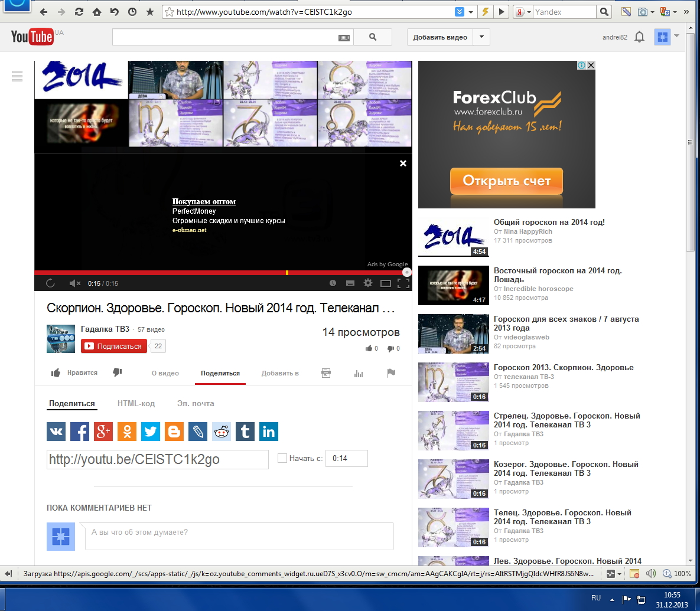Share on LiveJournal pencil icon
The width and height of the screenshot is (700, 611).
[198, 432]
